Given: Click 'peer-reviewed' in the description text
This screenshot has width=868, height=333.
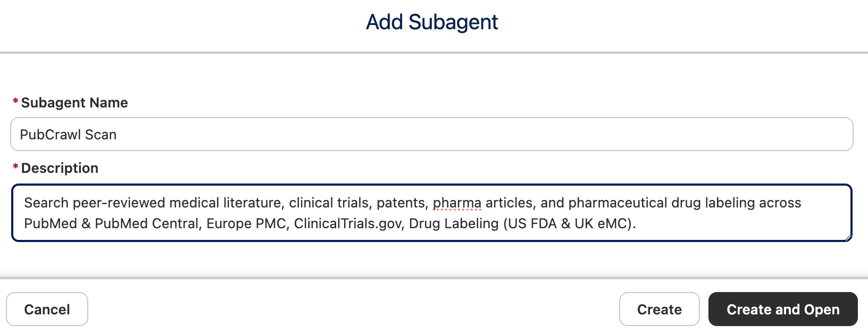Looking at the screenshot, I should [x=119, y=203].
